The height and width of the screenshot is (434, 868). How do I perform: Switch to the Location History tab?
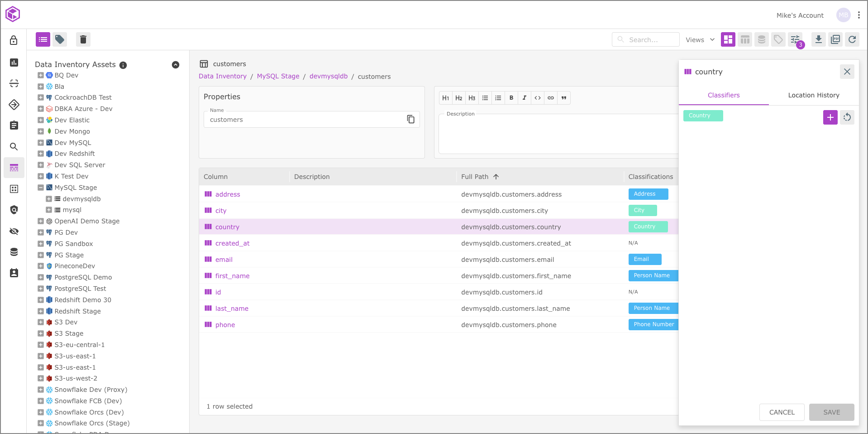point(813,95)
